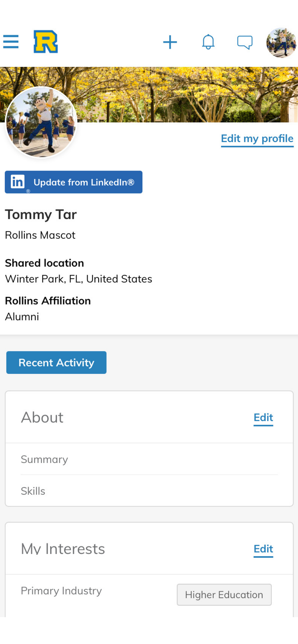The width and height of the screenshot is (298, 644).
Task: Open Recent Activity
Action: coord(56,362)
